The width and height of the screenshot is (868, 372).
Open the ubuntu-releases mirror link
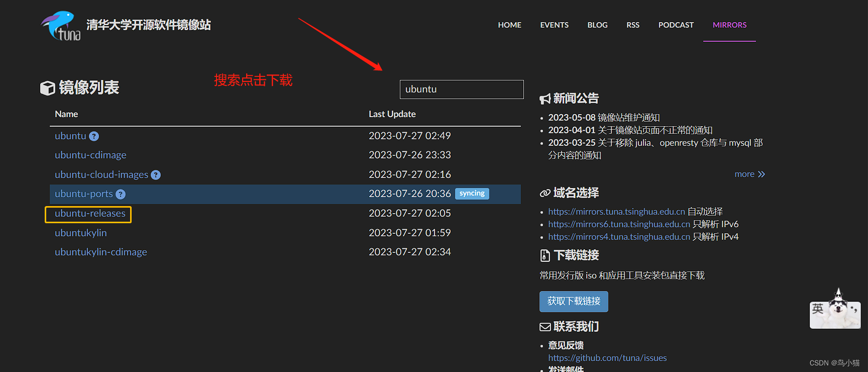click(x=90, y=213)
